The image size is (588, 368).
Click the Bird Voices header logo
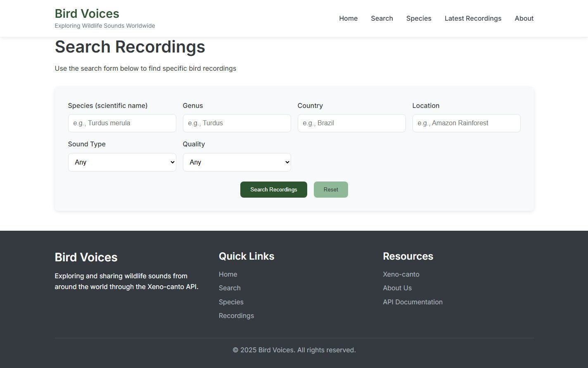click(87, 14)
